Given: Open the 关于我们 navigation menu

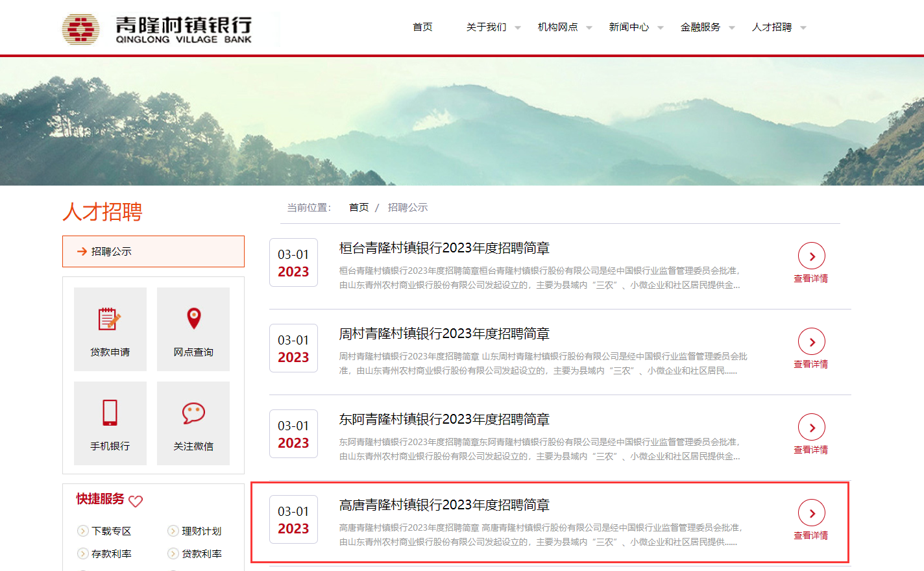Looking at the screenshot, I should click(486, 27).
